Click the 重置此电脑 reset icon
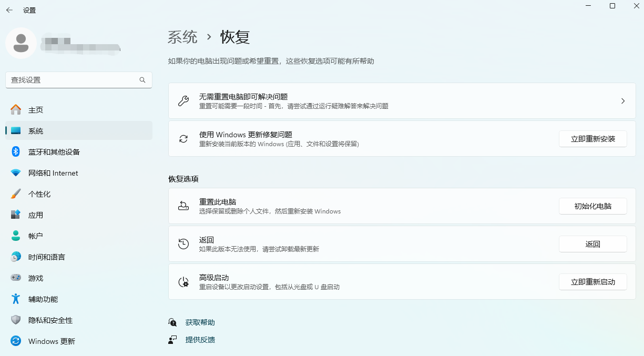Image resolution: width=644 pixels, height=356 pixels. pyautogui.click(x=183, y=206)
